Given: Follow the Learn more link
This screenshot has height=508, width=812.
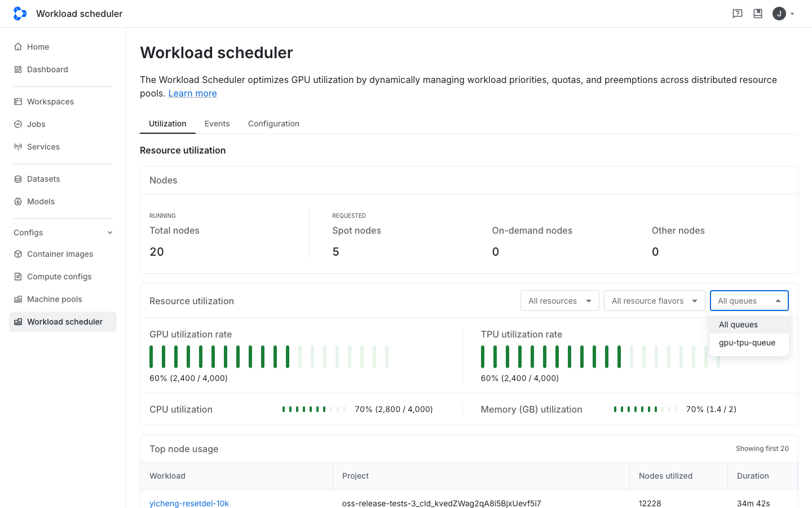Looking at the screenshot, I should [x=192, y=94].
